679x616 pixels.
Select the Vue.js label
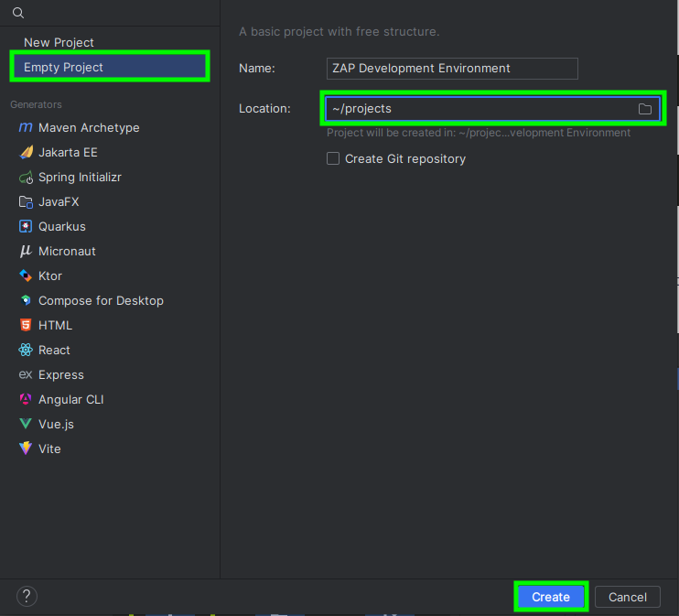coord(56,424)
